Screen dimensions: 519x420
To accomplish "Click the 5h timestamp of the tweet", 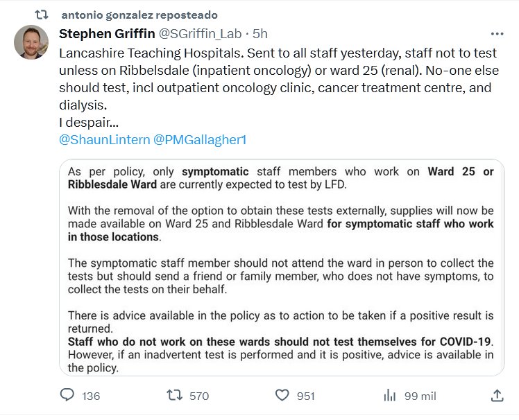I will click(x=260, y=33).
